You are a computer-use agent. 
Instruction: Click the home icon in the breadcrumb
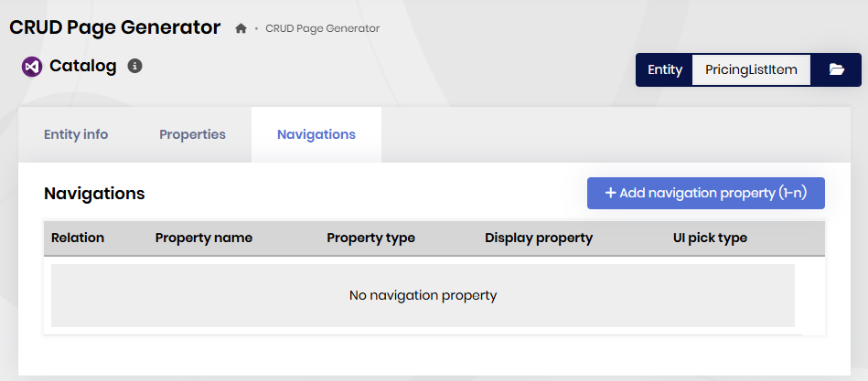(241, 28)
